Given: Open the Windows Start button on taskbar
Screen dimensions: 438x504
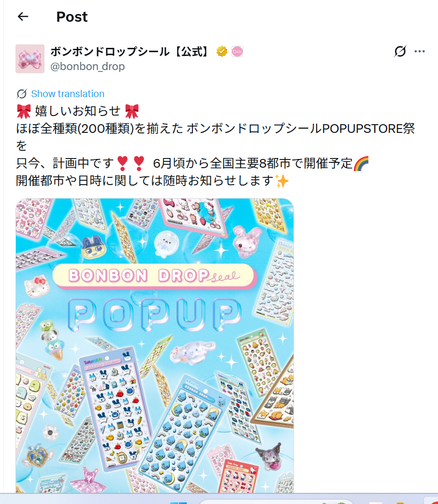Looking at the screenshot, I should tap(178, 502).
